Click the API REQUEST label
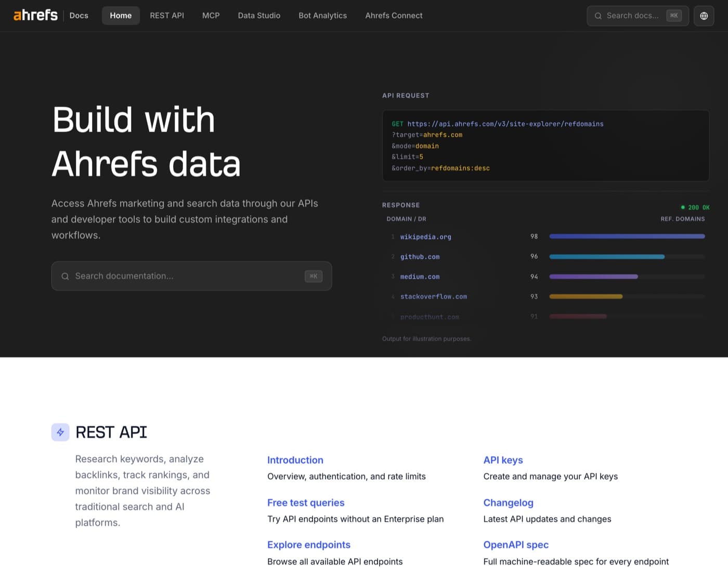Image resolution: width=728 pixels, height=568 pixels. tap(406, 96)
